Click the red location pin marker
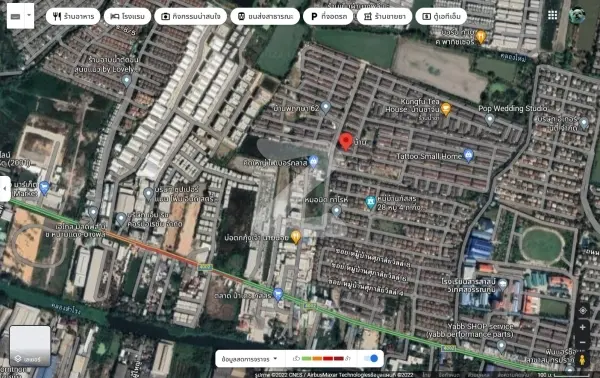 346,142
